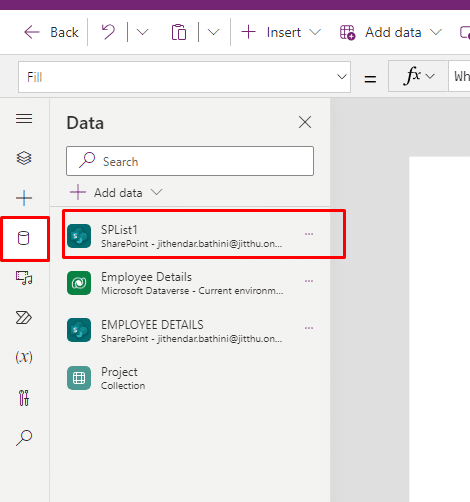The width and height of the screenshot is (470, 502).
Task: Open the Media pane icon
Action: [24, 278]
